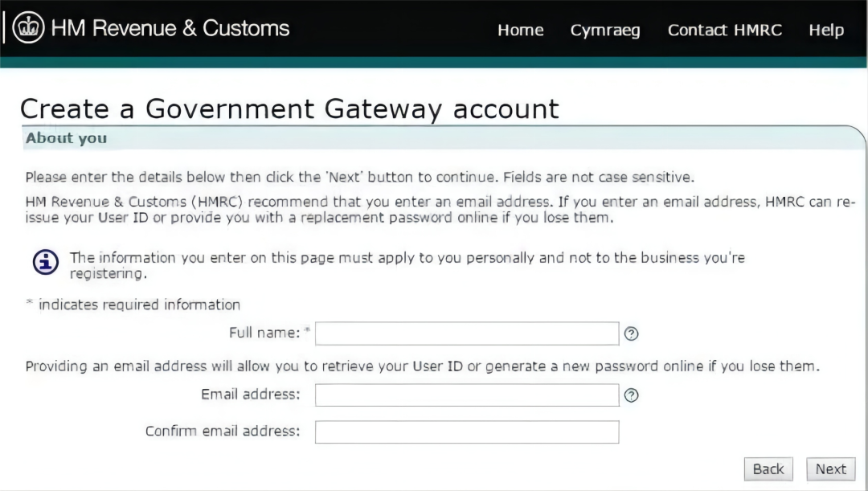The height and width of the screenshot is (491, 868).
Task: Click the HMRC crown logo icon
Action: 28,28
